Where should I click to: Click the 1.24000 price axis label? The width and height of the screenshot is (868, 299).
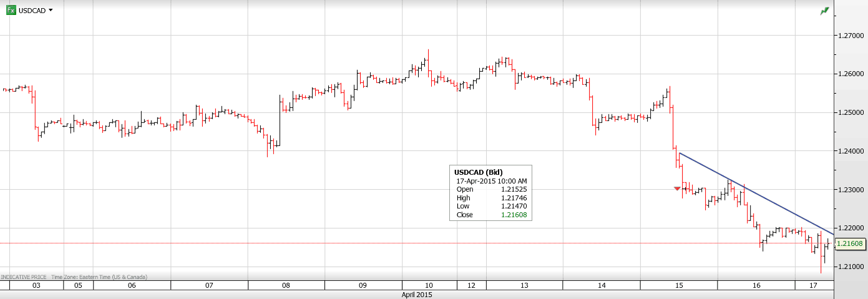point(851,151)
